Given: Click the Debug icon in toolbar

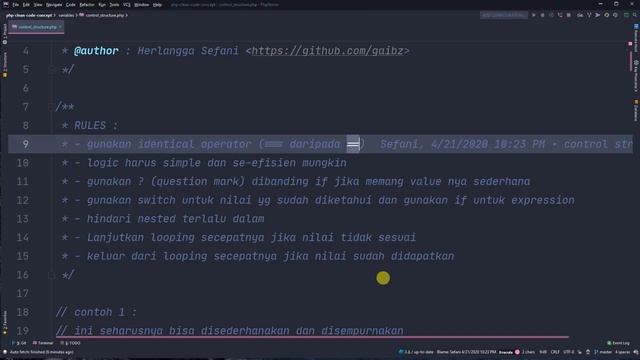Looking at the screenshot, I should point(542,15).
